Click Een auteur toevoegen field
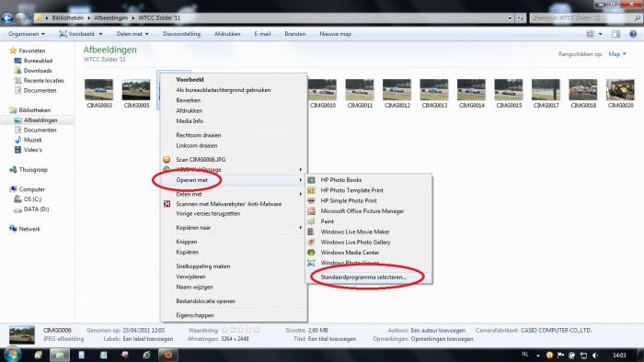The width and height of the screenshot is (644, 362). coord(438,330)
